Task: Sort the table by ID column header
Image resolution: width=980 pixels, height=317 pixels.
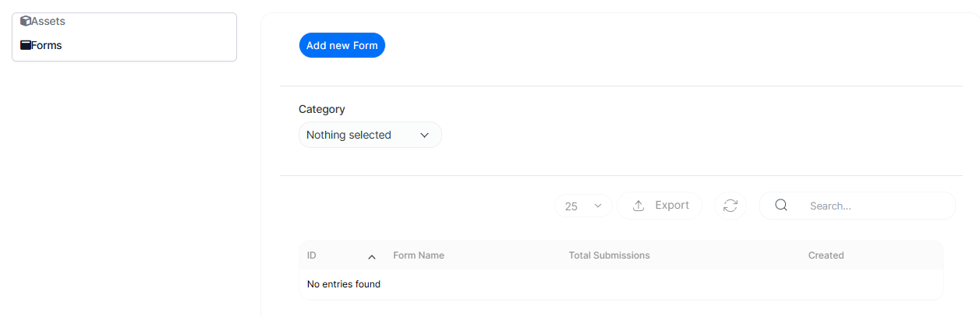Action: click(x=312, y=255)
